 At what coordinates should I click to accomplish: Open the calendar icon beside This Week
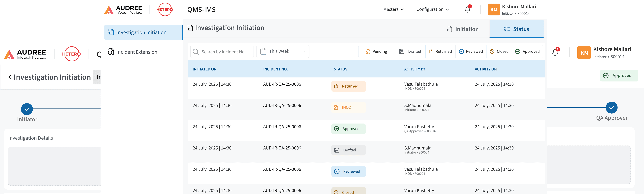(x=263, y=51)
